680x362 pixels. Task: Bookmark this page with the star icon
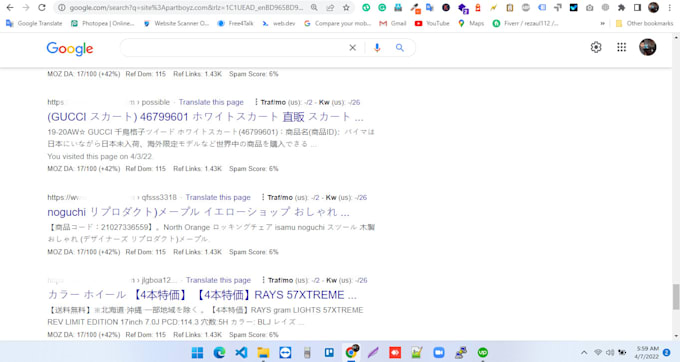point(346,7)
